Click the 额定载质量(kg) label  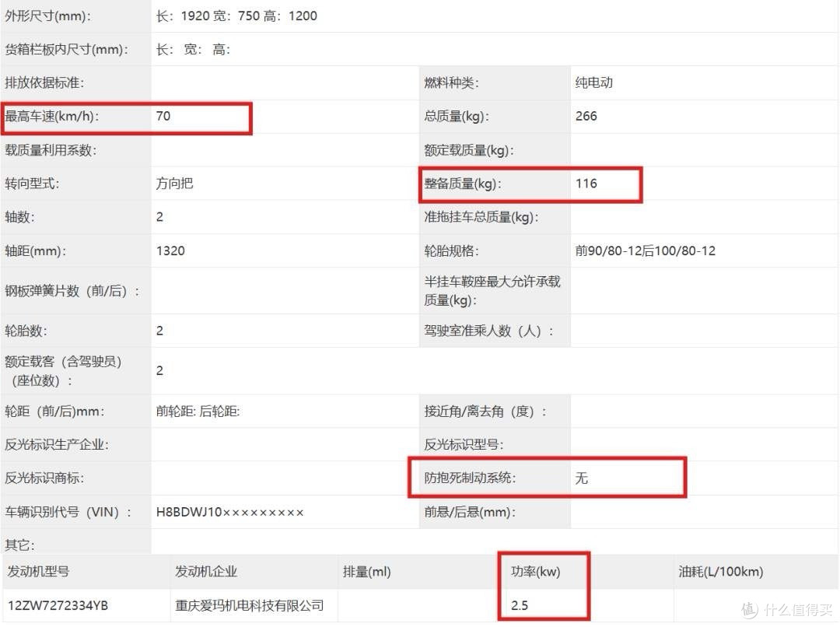(x=469, y=150)
